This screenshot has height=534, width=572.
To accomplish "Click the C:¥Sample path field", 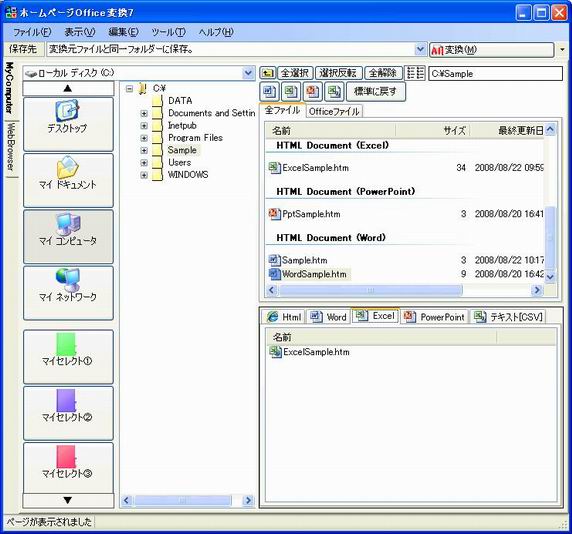I will (x=495, y=73).
